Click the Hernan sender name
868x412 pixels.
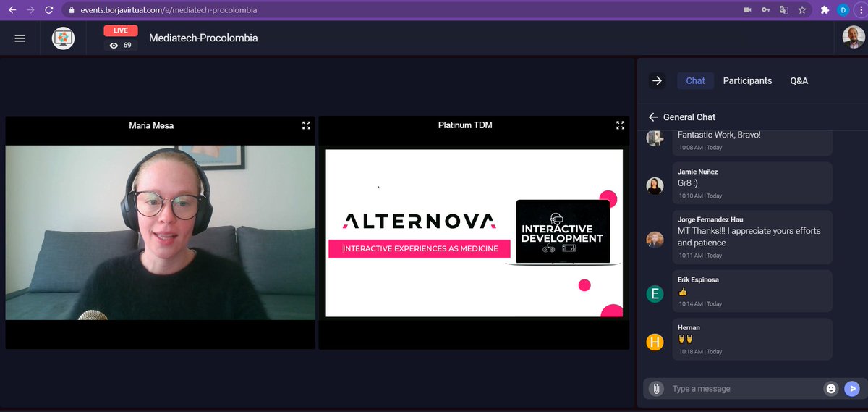pos(689,327)
